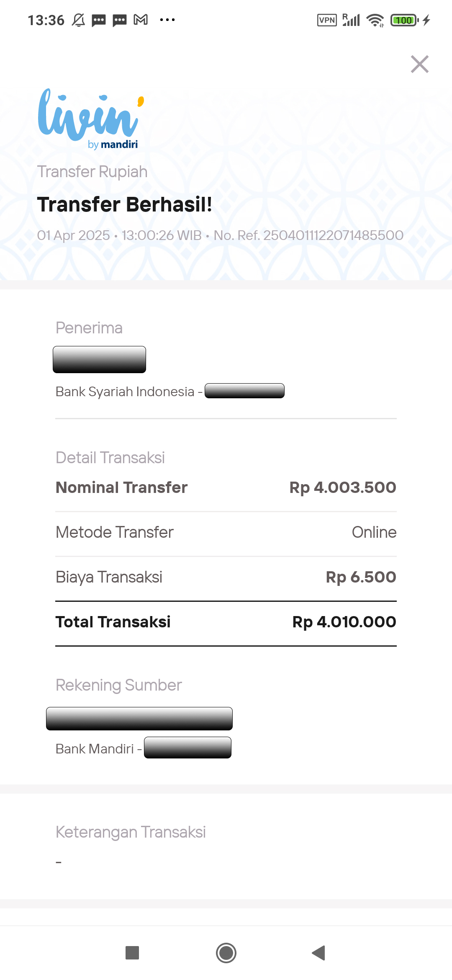This screenshot has height=980, width=452.
Task: Tap the battery 100 indicator
Action: click(404, 20)
